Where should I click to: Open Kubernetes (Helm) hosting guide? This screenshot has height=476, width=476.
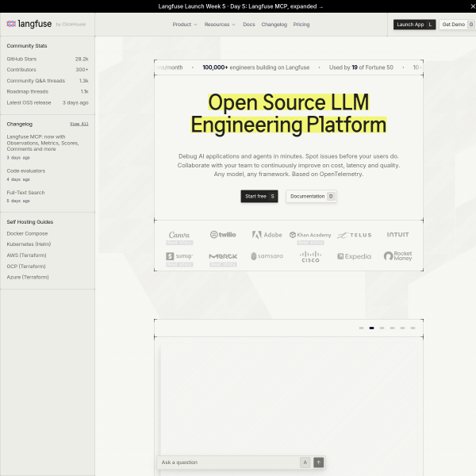tap(29, 244)
